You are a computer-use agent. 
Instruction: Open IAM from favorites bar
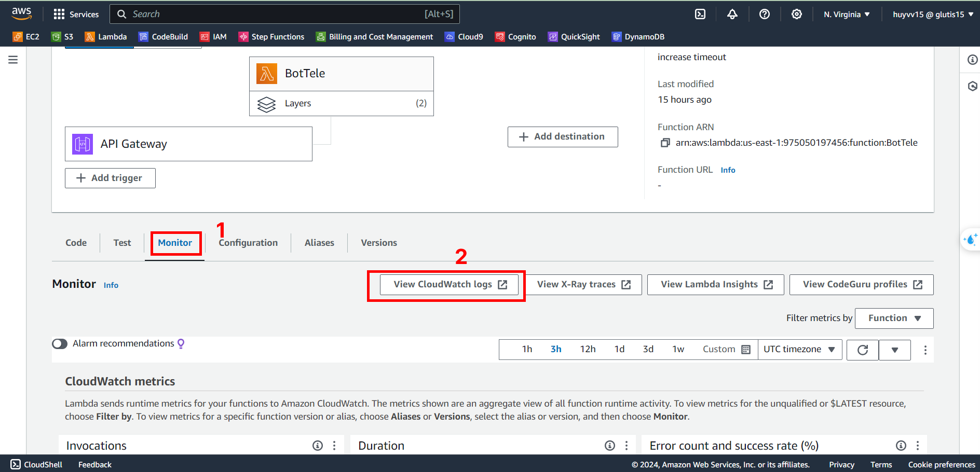pos(213,37)
